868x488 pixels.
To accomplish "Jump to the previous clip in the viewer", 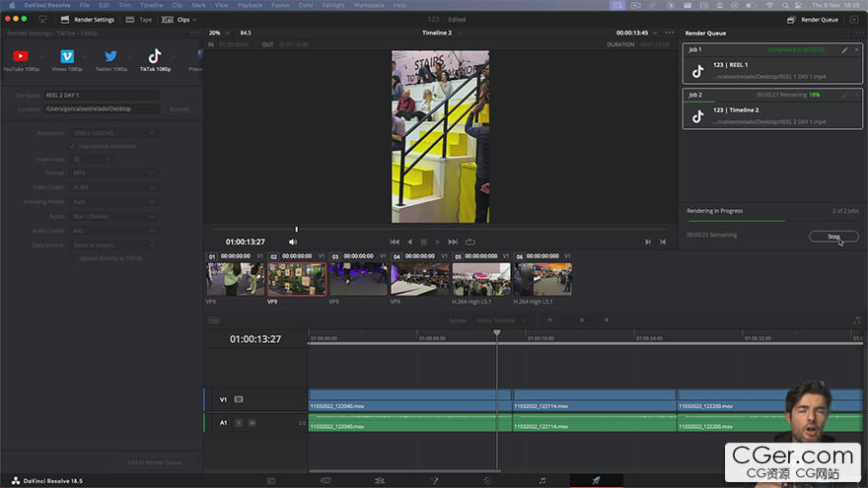I will pyautogui.click(x=663, y=242).
